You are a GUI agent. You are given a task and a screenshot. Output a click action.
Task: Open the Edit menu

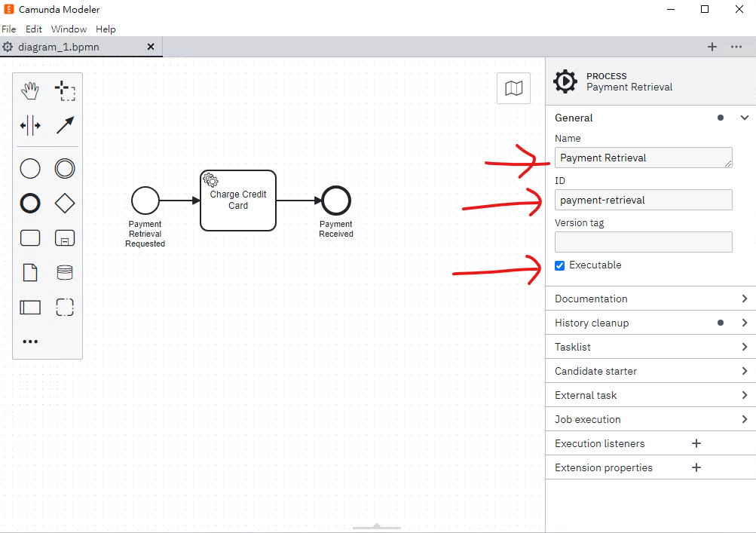pyautogui.click(x=34, y=29)
